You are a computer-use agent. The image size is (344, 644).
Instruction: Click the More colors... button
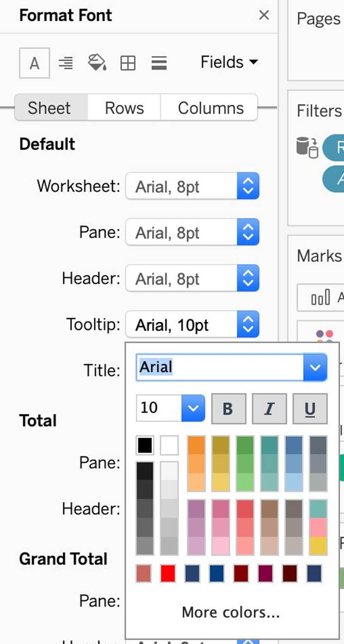pos(230,612)
